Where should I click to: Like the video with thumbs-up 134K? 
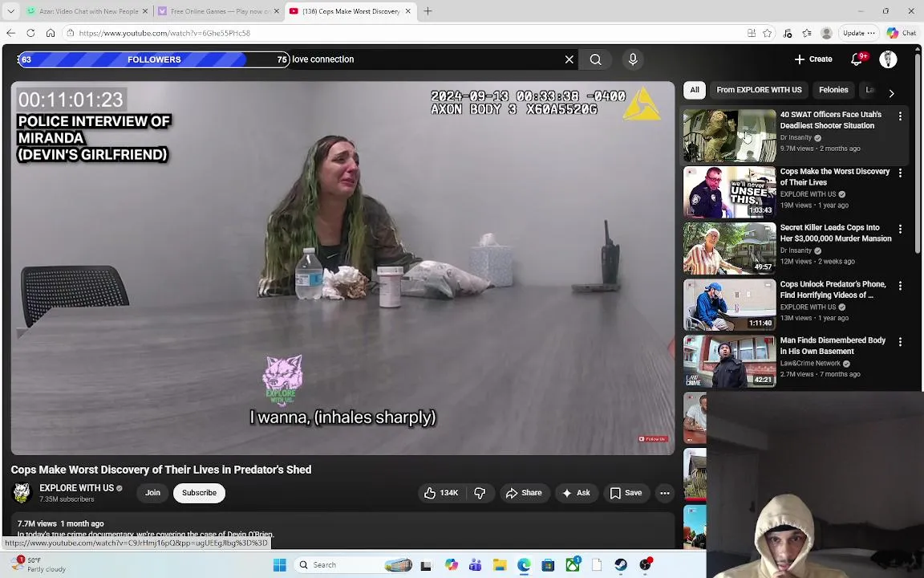tap(441, 493)
